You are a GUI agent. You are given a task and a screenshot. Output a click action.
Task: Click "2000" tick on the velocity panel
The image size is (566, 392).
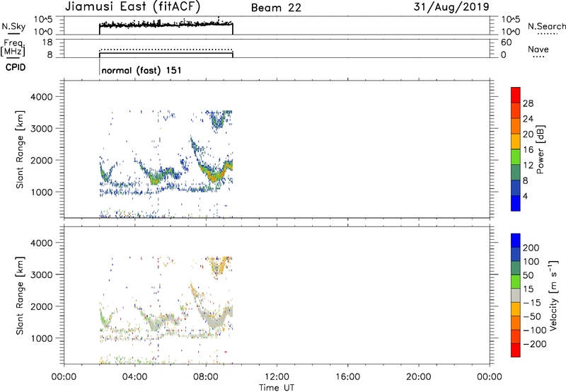coord(42,306)
